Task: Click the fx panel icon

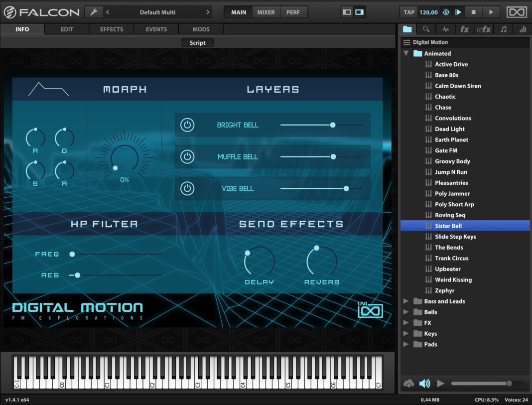Action: click(x=464, y=28)
